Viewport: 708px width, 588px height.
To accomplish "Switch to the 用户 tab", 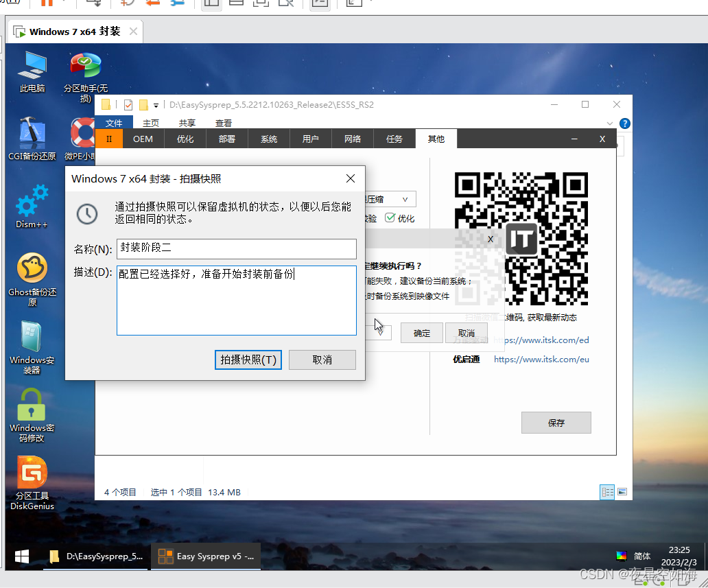I will click(x=311, y=139).
